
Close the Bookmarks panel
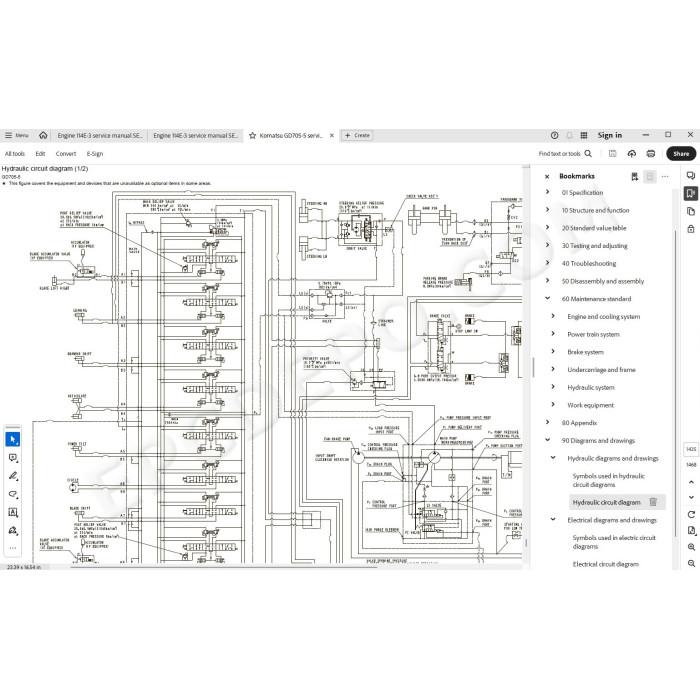(547, 177)
